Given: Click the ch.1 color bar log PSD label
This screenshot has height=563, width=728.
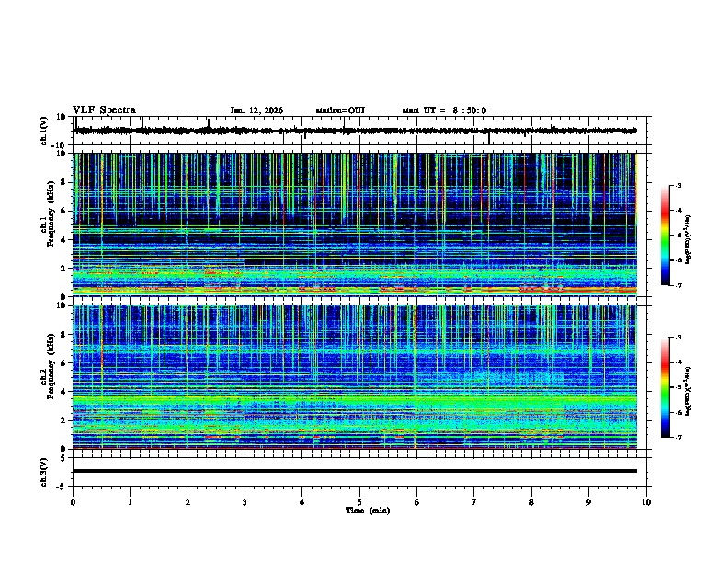Looking at the screenshot, I should click(x=688, y=240).
